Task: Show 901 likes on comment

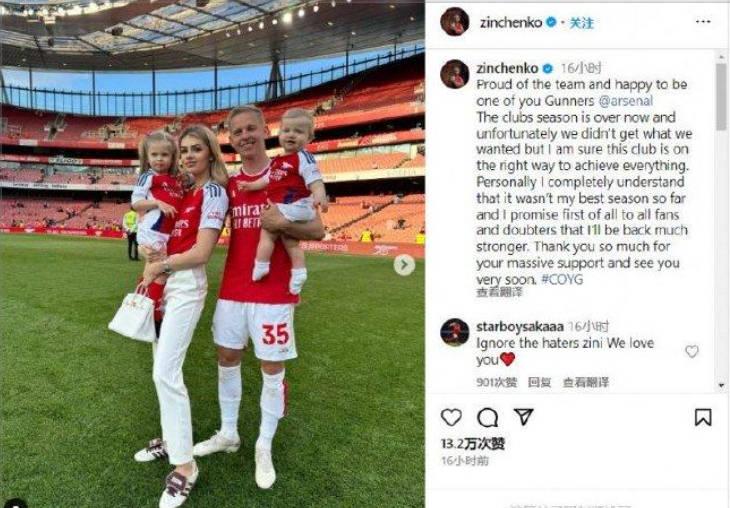Action: click(496, 382)
